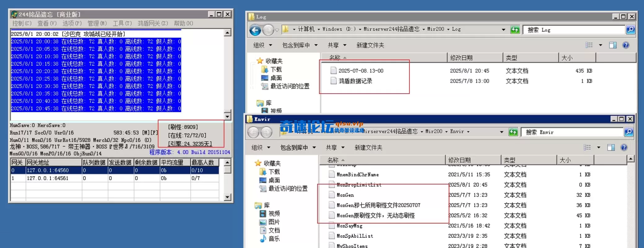Open 收藏夹 in Envir sidebar
The image size is (644, 248).
coord(268,163)
